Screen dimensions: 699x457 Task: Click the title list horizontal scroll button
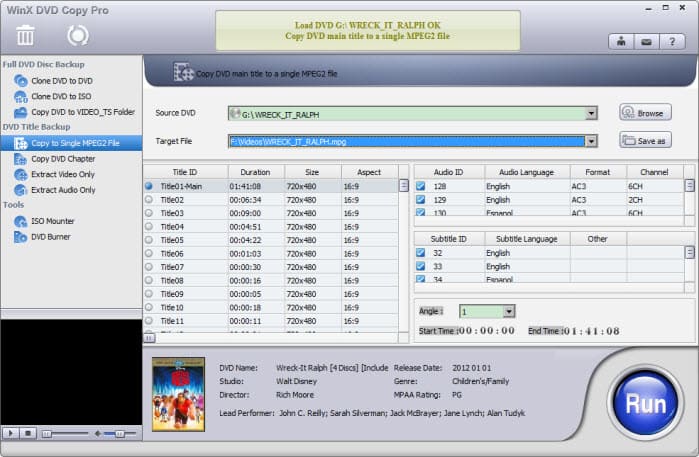[149, 338]
